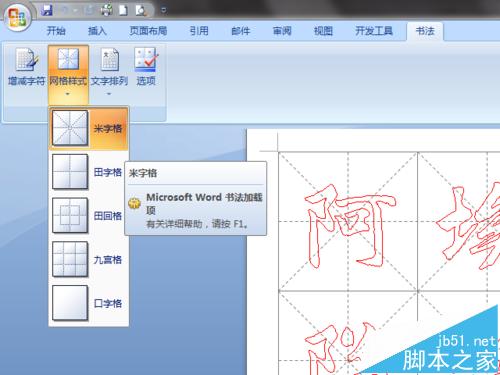Pick the 田回格 grid style
The width and height of the screenshot is (500, 375).
[x=87, y=216]
